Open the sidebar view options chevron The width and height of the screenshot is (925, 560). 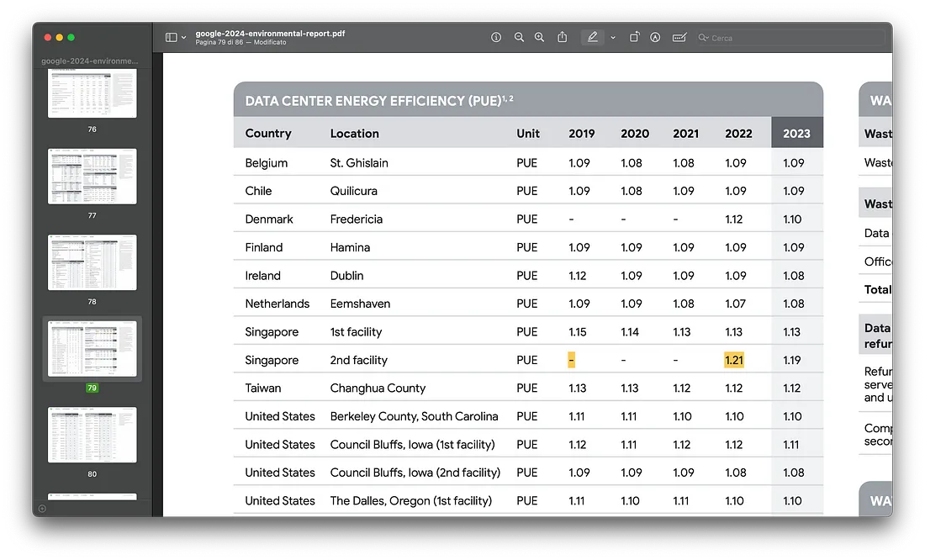point(183,38)
